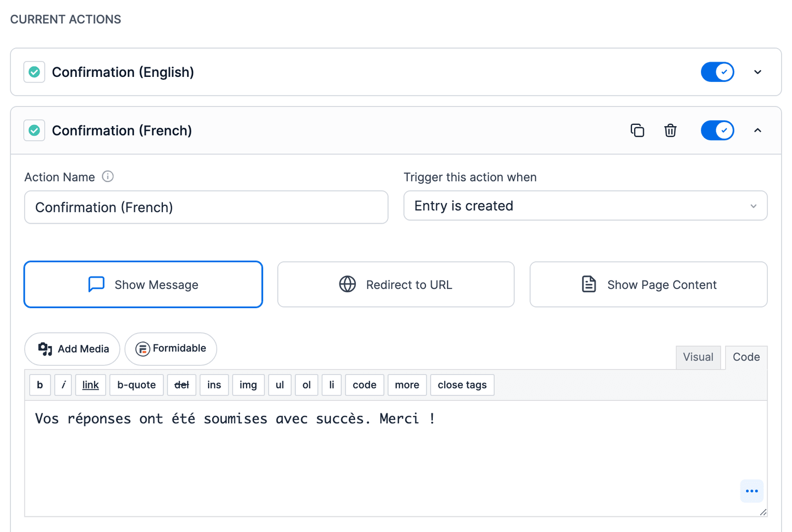Screen dimensions: 792x532
Task: Insert italic tag with i button
Action: pos(63,385)
